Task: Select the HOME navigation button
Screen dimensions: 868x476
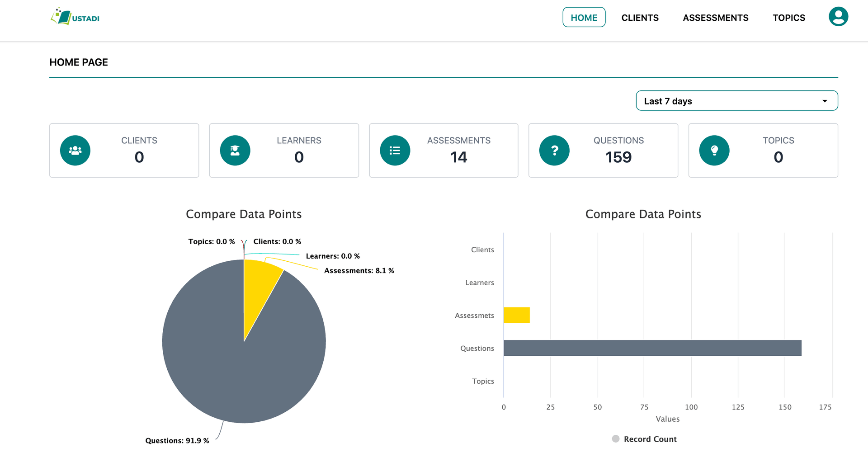Action: click(x=584, y=18)
